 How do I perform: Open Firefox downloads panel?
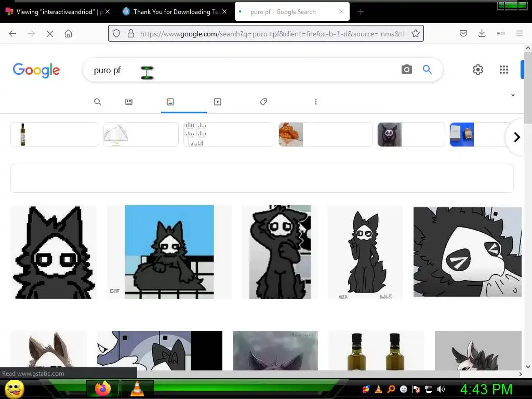click(x=482, y=33)
